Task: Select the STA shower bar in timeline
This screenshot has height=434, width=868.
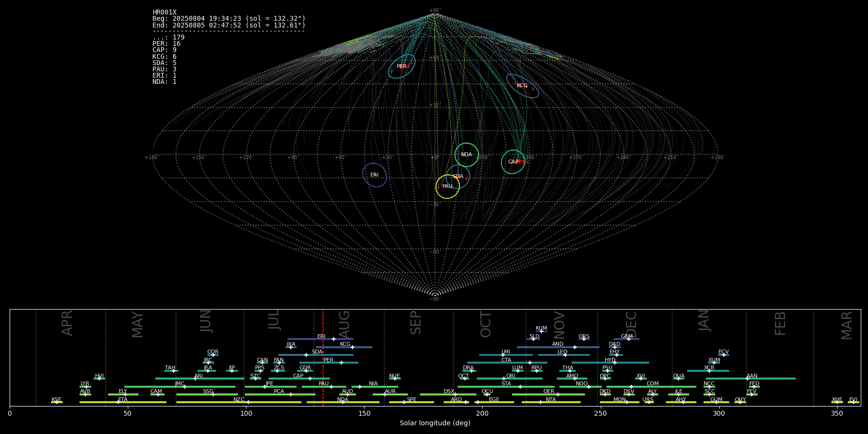Action: click(x=506, y=387)
